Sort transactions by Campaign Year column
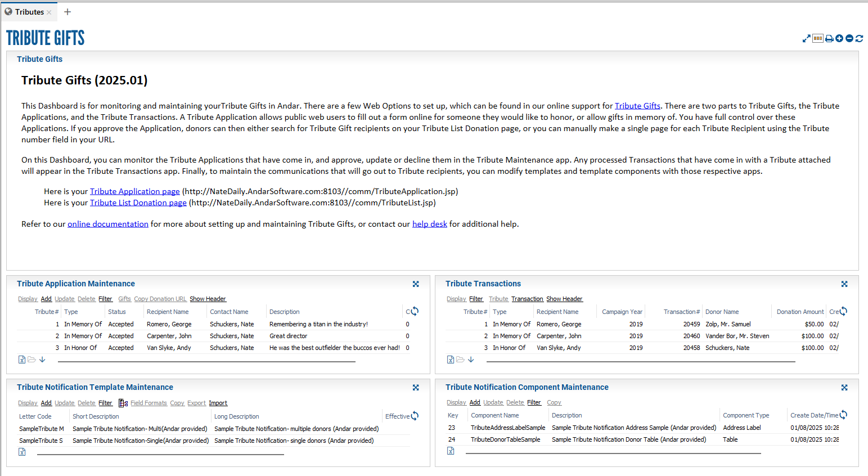Screen dimensions: 868x476 click(622, 312)
